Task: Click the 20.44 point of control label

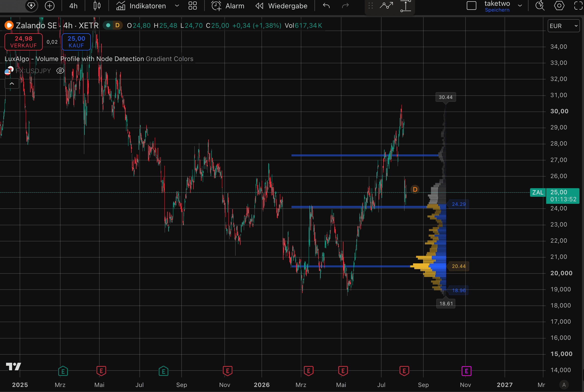Action: point(458,266)
